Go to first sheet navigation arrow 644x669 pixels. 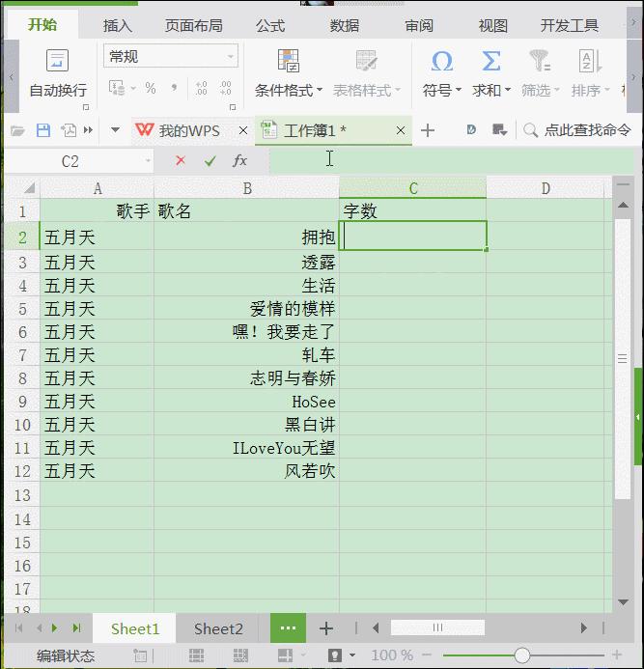click(18, 628)
